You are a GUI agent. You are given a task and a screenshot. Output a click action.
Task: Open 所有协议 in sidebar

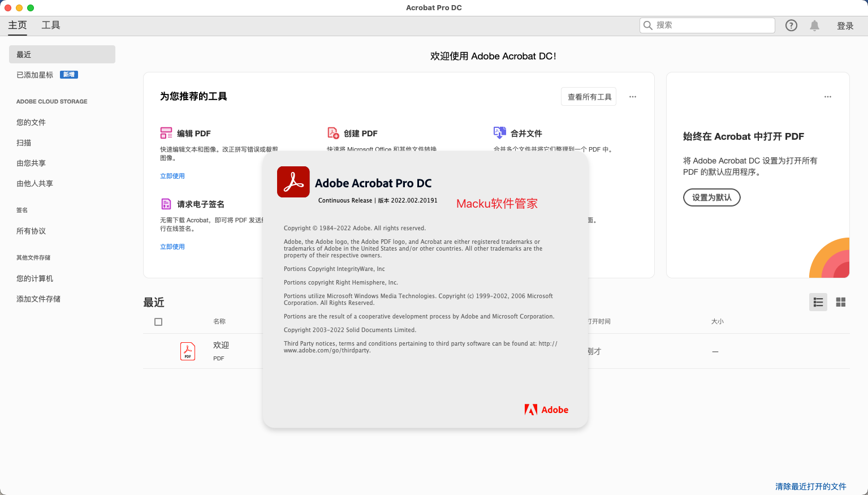coord(31,231)
